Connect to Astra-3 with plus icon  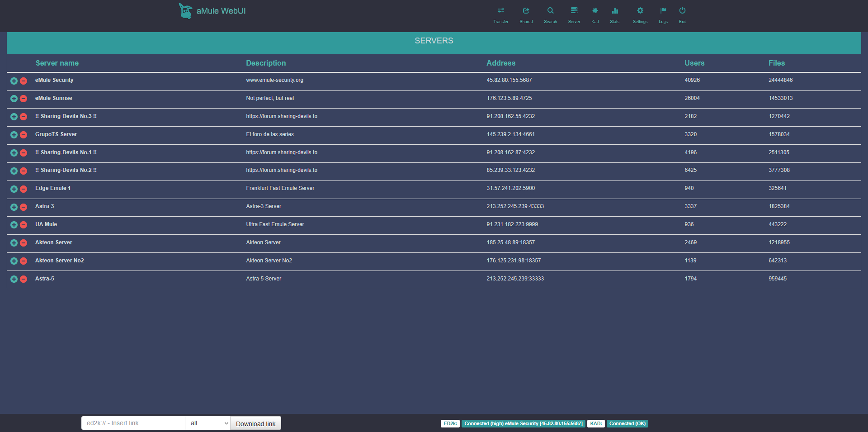14,207
